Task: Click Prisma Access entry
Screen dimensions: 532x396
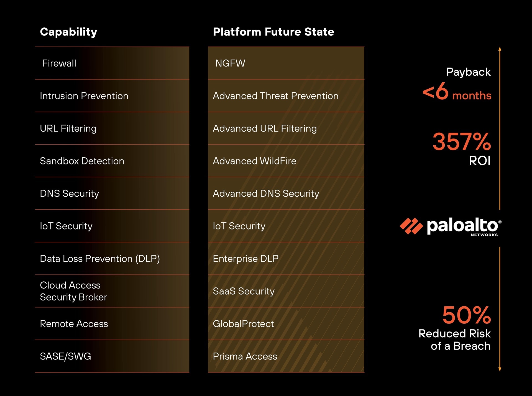Action: click(x=245, y=356)
